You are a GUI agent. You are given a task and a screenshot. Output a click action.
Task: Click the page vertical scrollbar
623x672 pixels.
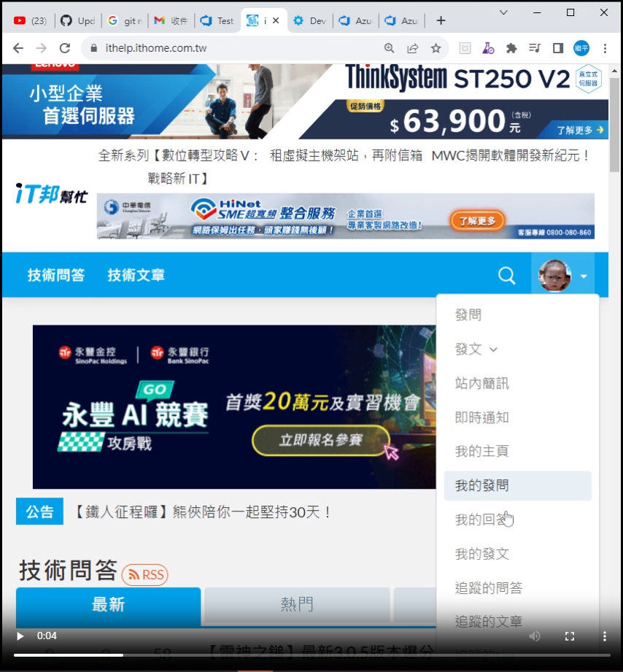point(614,124)
